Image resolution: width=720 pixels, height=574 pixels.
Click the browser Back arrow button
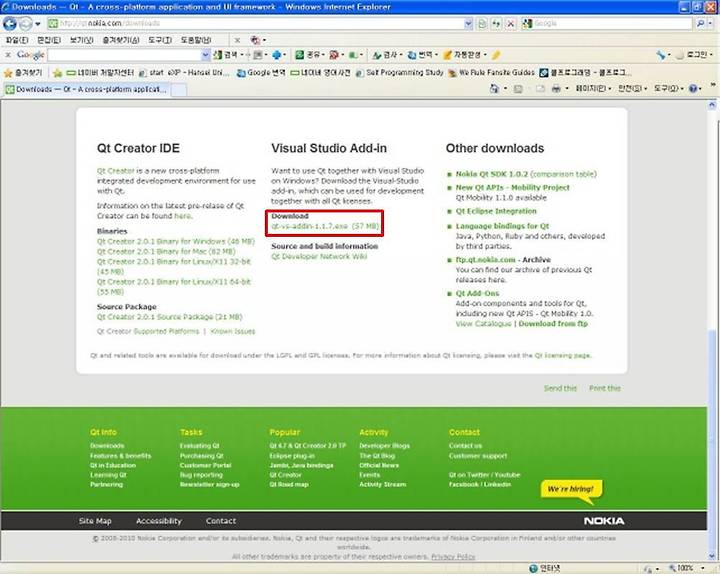click(10, 23)
